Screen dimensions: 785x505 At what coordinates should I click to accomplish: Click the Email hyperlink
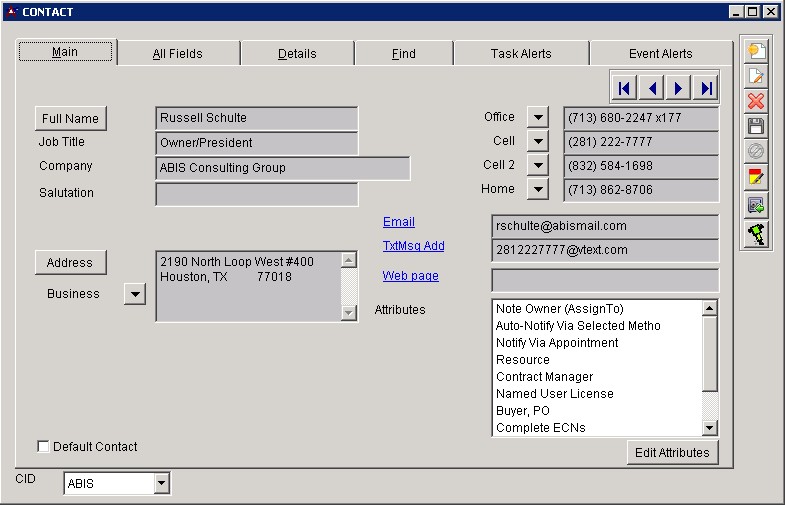tap(398, 222)
